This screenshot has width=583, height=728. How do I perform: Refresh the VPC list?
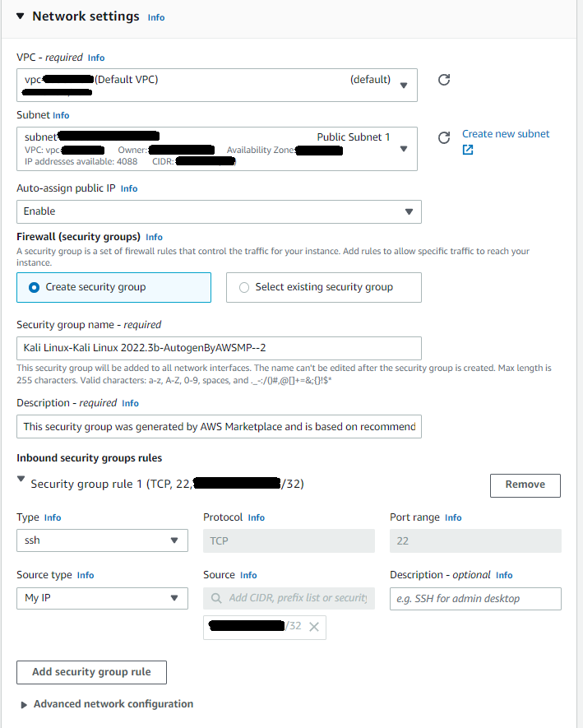[444, 80]
